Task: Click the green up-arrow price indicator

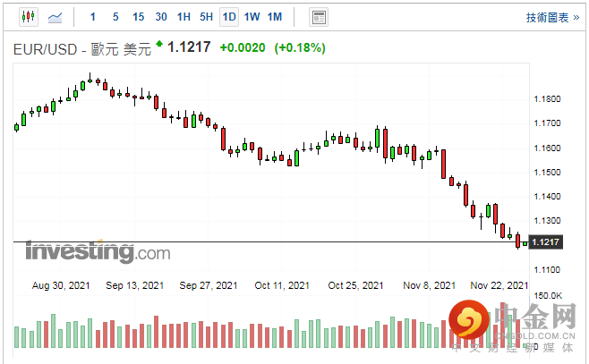Action: coord(159,44)
